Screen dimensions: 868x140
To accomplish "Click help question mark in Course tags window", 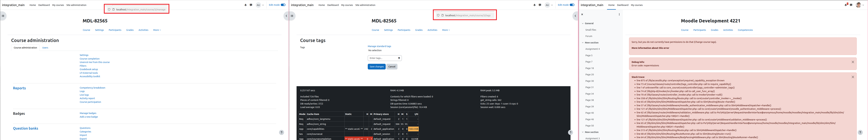I will pyautogui.click(x=570, y=132).
